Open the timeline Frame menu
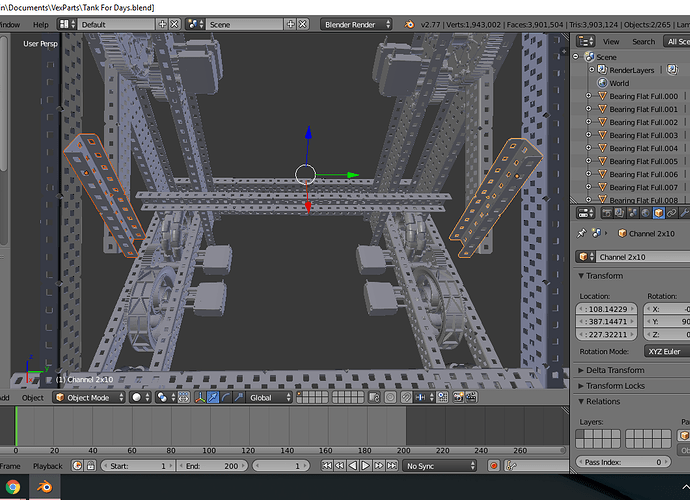 (10, 466)
